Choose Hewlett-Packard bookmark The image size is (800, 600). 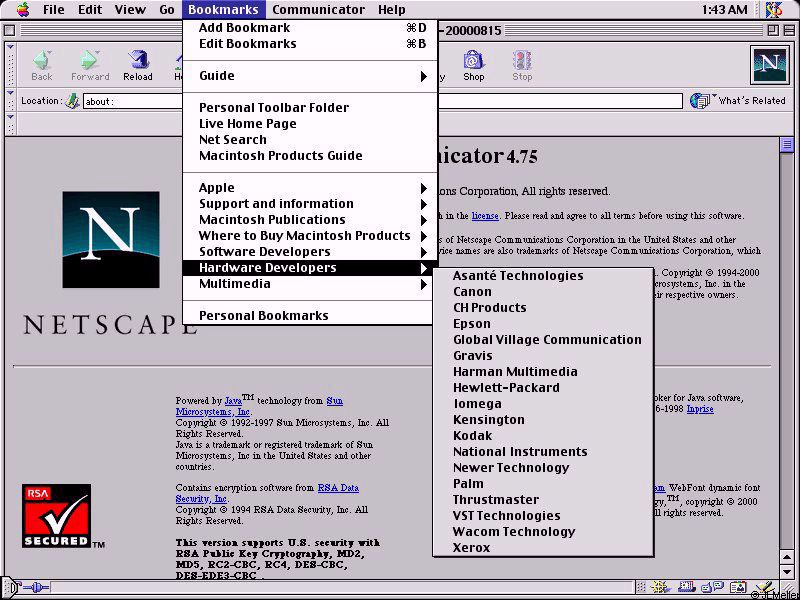tap(543, 388)
